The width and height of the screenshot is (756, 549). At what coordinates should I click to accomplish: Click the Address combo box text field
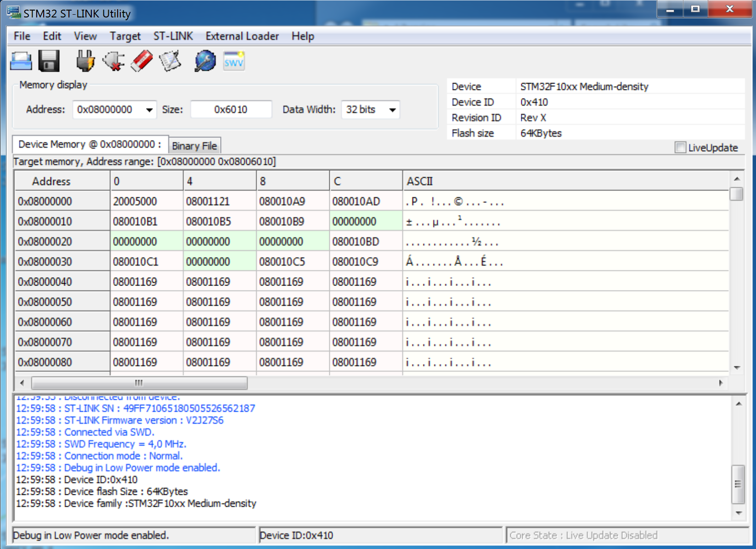click(x=108, y=110)
